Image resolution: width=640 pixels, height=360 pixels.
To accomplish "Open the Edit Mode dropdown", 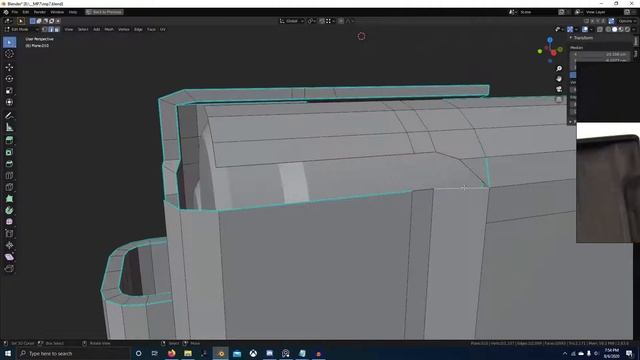I will pos(21,29).
